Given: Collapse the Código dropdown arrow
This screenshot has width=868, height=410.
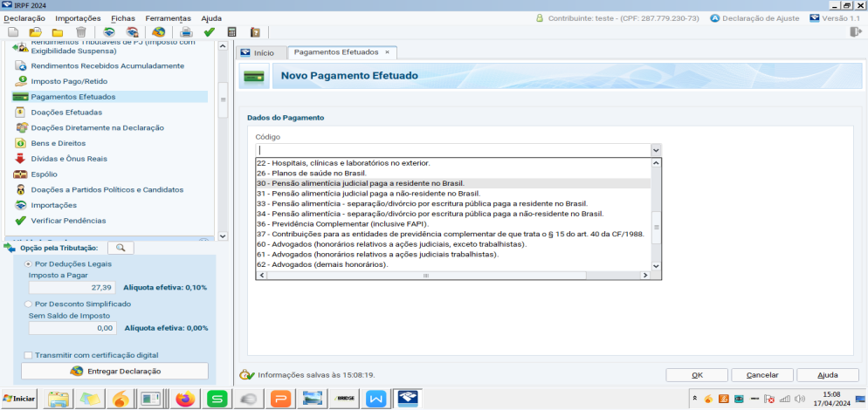Looking at the screenshot, I should click(656, 150).
